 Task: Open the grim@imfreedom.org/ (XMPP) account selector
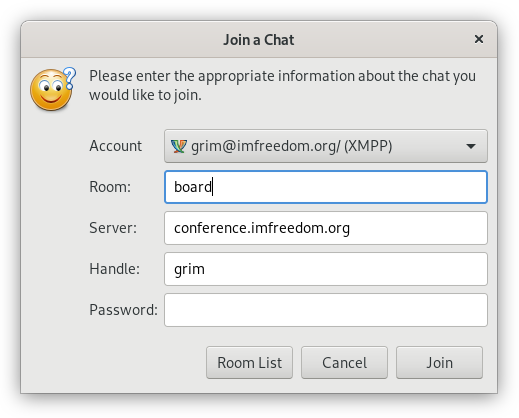(326, 146)
